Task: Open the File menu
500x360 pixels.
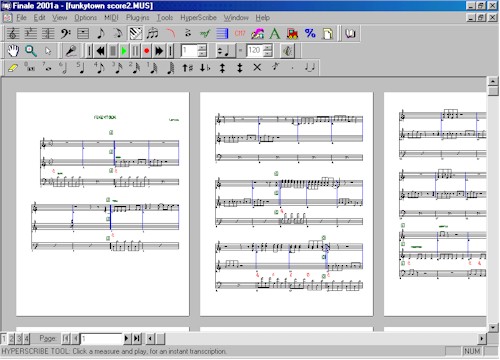Action: click(x=21, y=18)
